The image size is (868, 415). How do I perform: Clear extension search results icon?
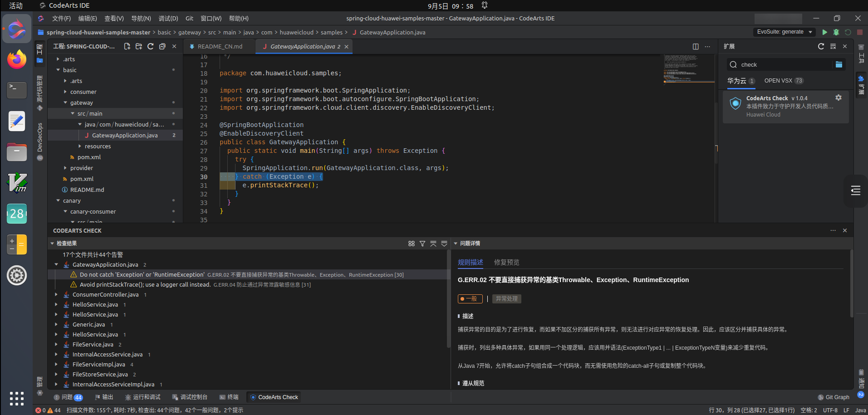coord(833,47)
